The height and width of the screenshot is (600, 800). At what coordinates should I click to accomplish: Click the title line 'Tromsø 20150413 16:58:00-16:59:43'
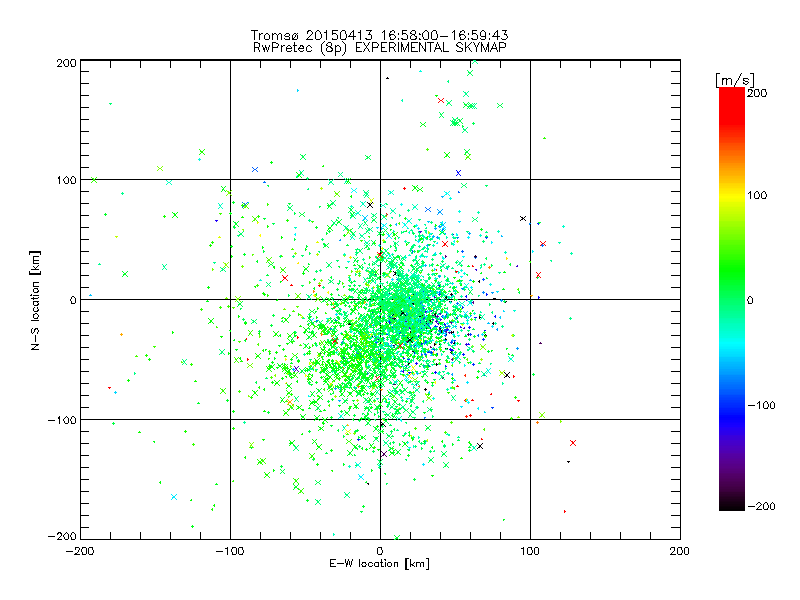[x=380, y=35]
